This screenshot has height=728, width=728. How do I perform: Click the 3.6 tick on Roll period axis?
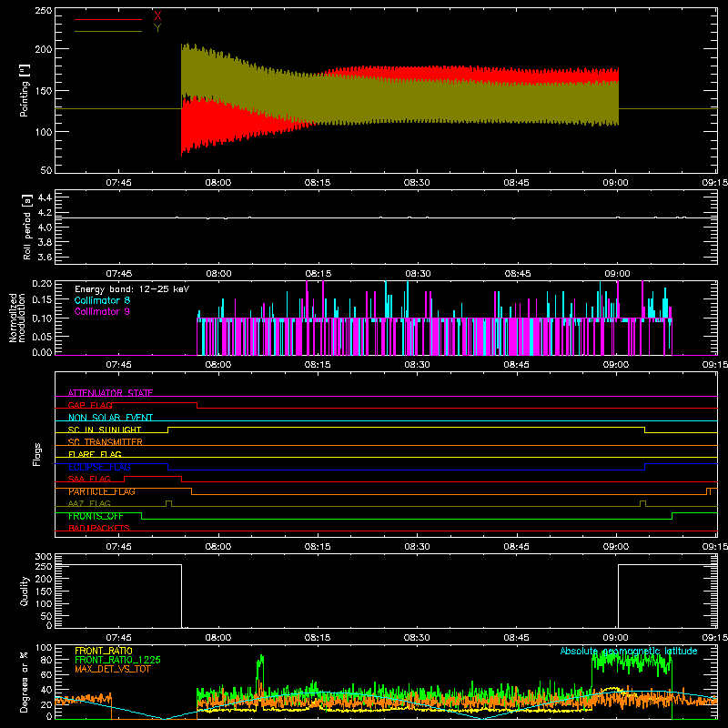tap(45, 257)
